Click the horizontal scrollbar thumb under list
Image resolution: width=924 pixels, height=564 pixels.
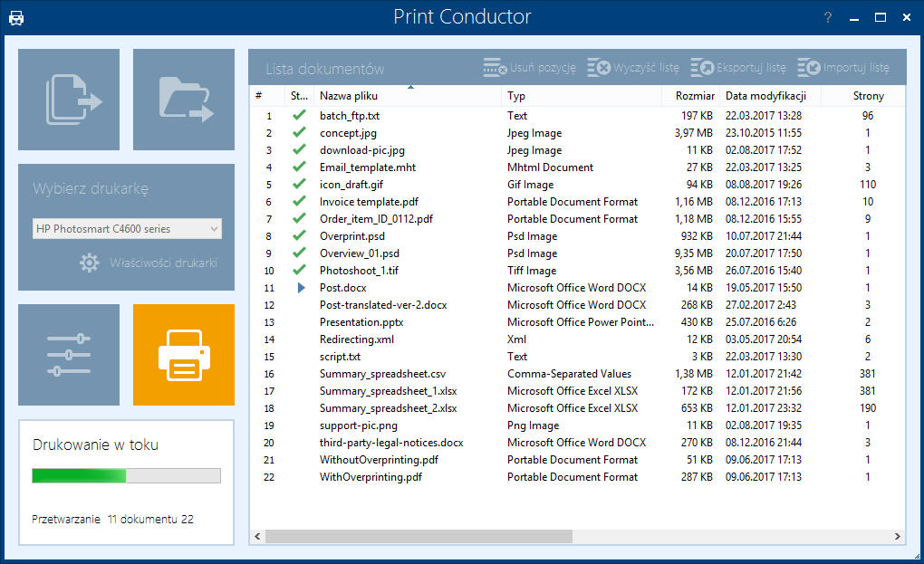click(419, 536)
